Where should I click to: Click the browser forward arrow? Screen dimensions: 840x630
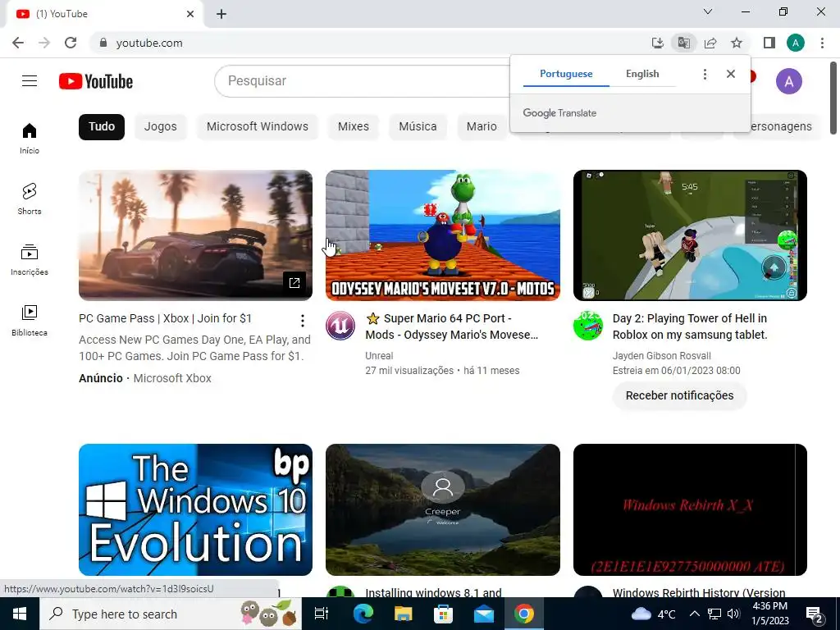pos(44,43)
